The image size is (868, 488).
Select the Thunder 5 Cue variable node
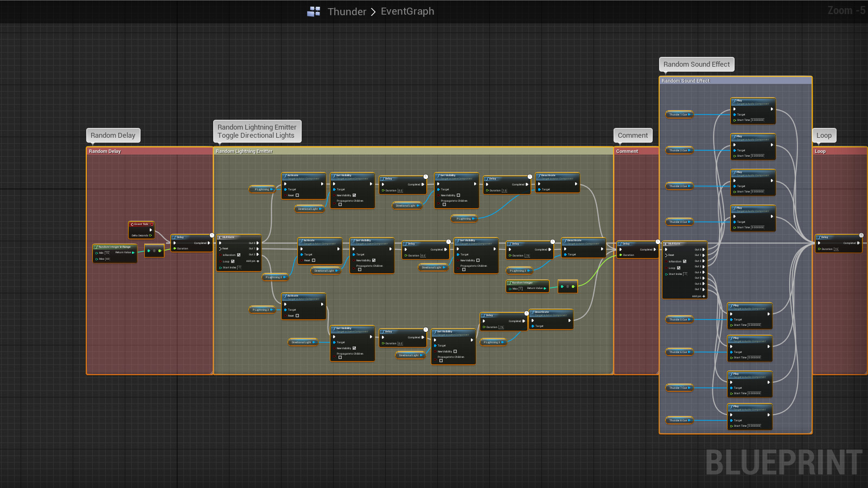point(679,319)
